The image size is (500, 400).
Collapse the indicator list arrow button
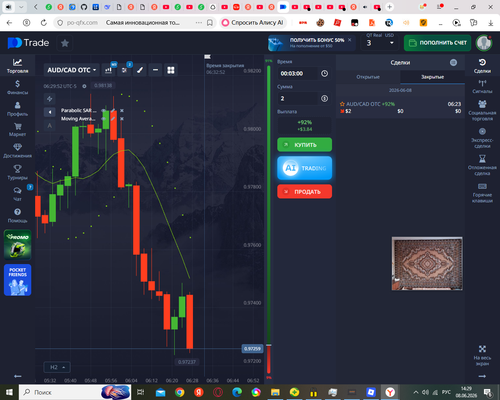tap(49, 112)
